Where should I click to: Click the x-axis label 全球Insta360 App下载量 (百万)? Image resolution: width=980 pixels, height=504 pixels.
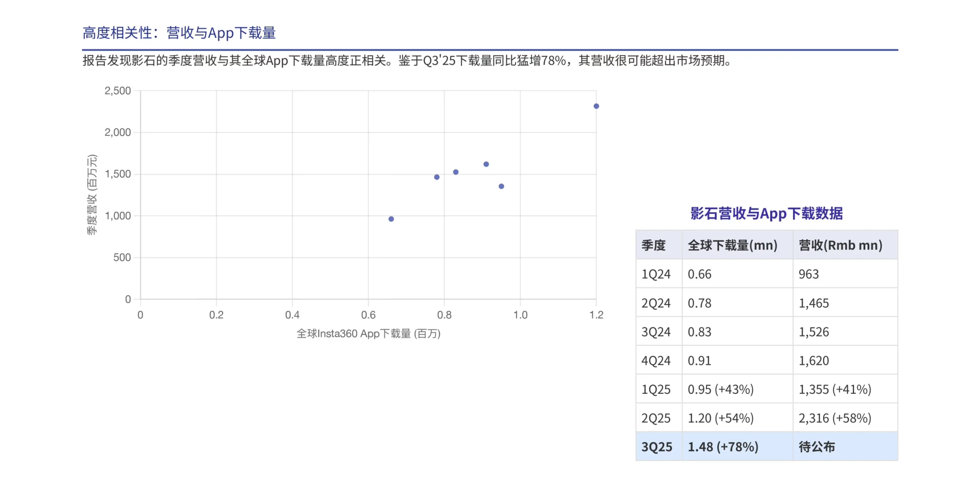[369, 334]
